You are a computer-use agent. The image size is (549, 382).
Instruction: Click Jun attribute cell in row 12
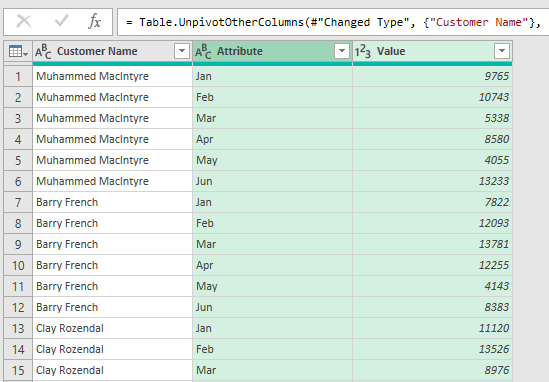(272, 307)
